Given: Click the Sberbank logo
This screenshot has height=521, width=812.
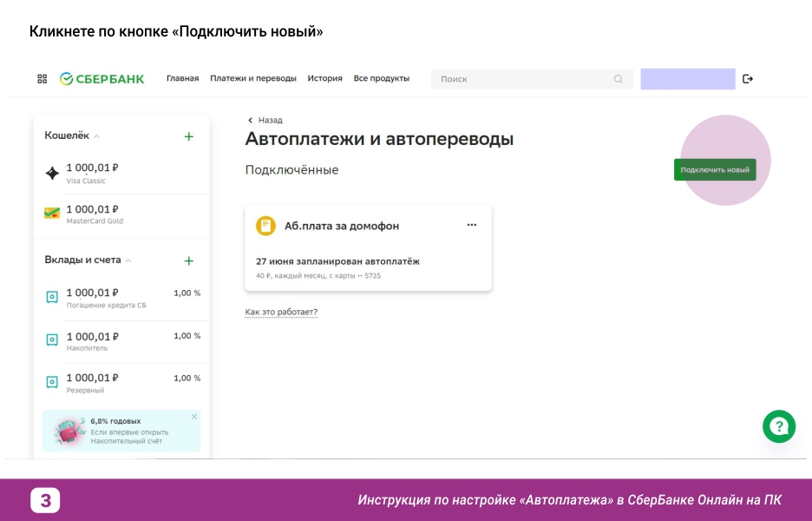Looking at the screenshot, I should coord(102,79).
